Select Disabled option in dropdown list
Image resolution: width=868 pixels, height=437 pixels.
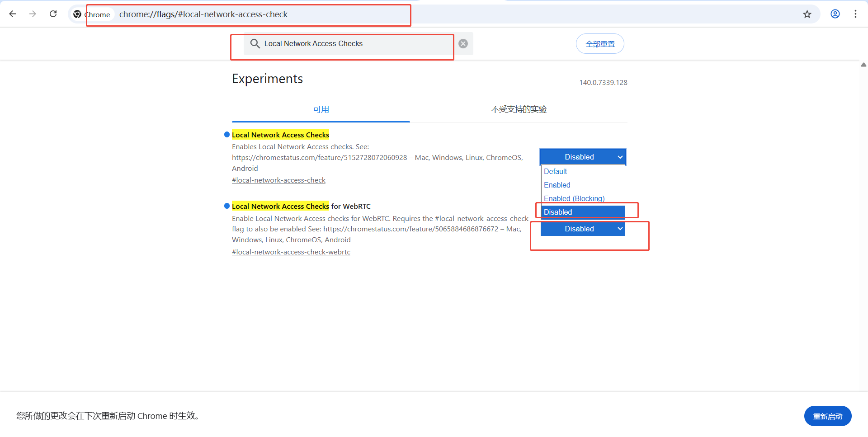tap(558, 212)
